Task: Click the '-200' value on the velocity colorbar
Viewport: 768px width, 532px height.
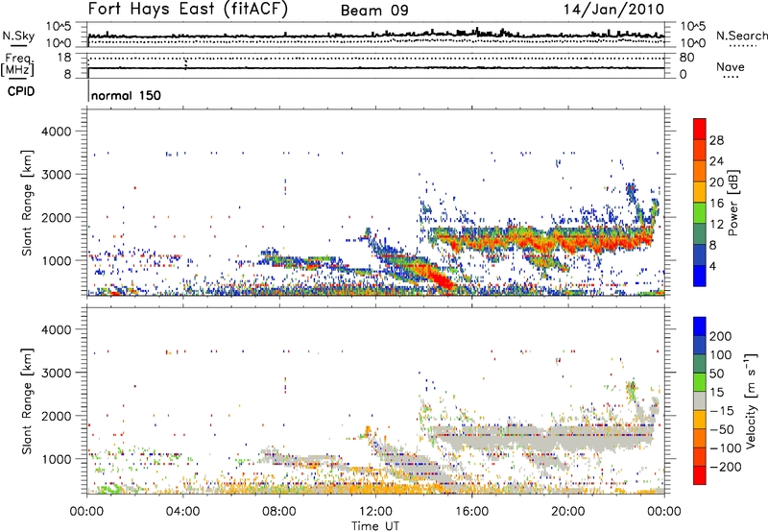Action: (x=726, y=467)
